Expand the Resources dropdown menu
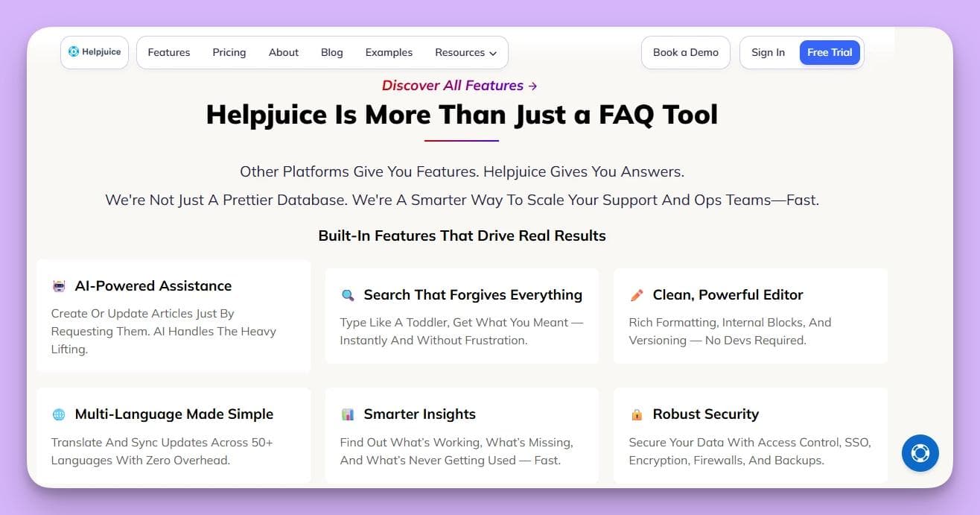 [x=465, y=53]
